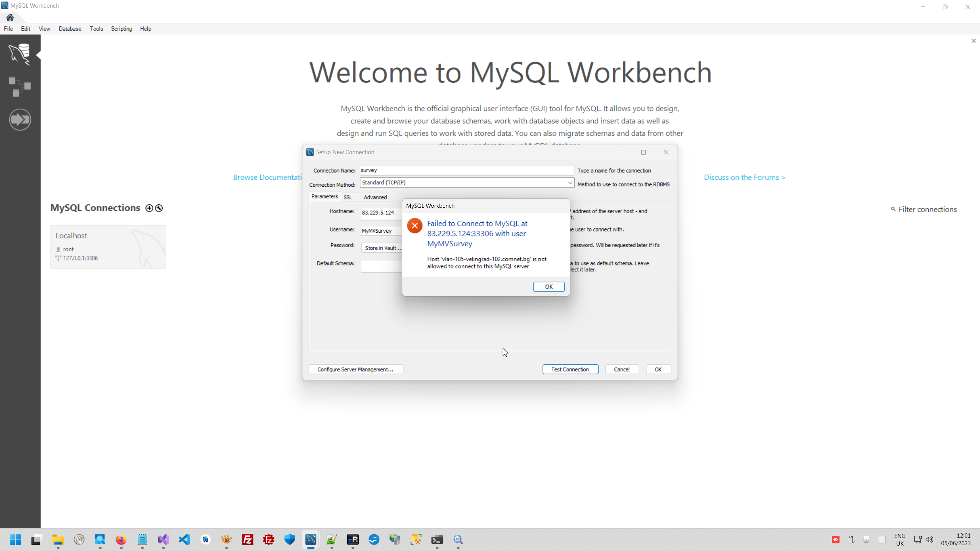This screenshot has width=980, height=551.
Task: Click the Test Connection button
Action: pos(570,369)
